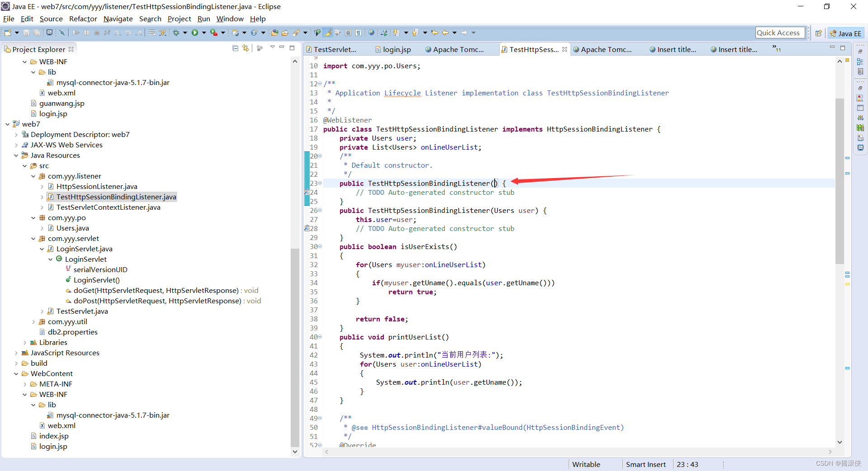Open the Servers view icon
The height and width of the screenshot is (471, 868).
pyautogui.click(x=860, y=118)
